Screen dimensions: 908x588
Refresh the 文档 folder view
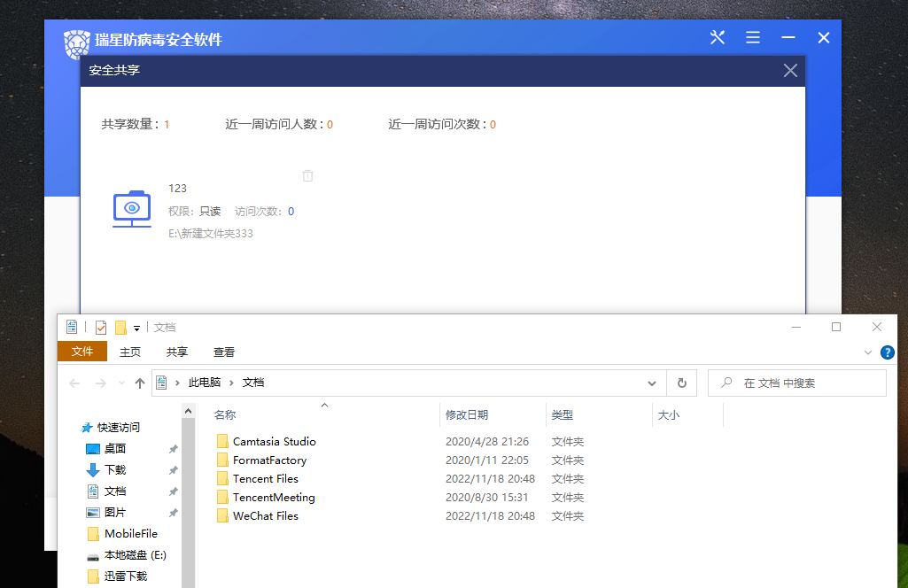tap(681, 383)
